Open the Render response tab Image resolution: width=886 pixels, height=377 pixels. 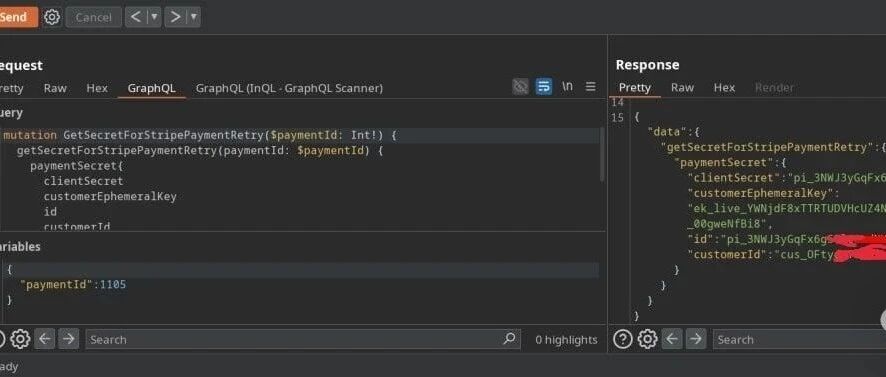click(774, 88)
